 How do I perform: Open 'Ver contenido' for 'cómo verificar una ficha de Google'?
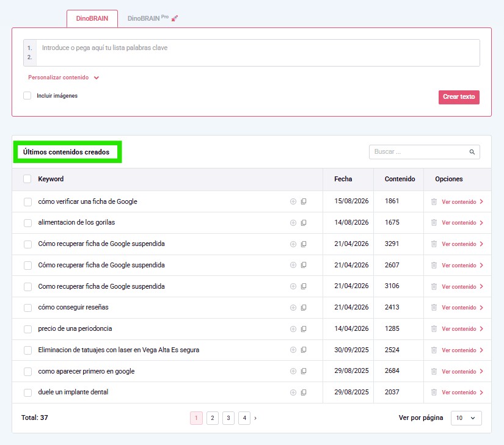[x=462, y=202]
